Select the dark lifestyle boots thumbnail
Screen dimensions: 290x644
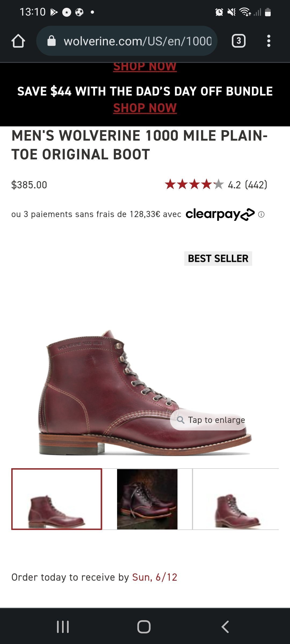pos(147,499)
